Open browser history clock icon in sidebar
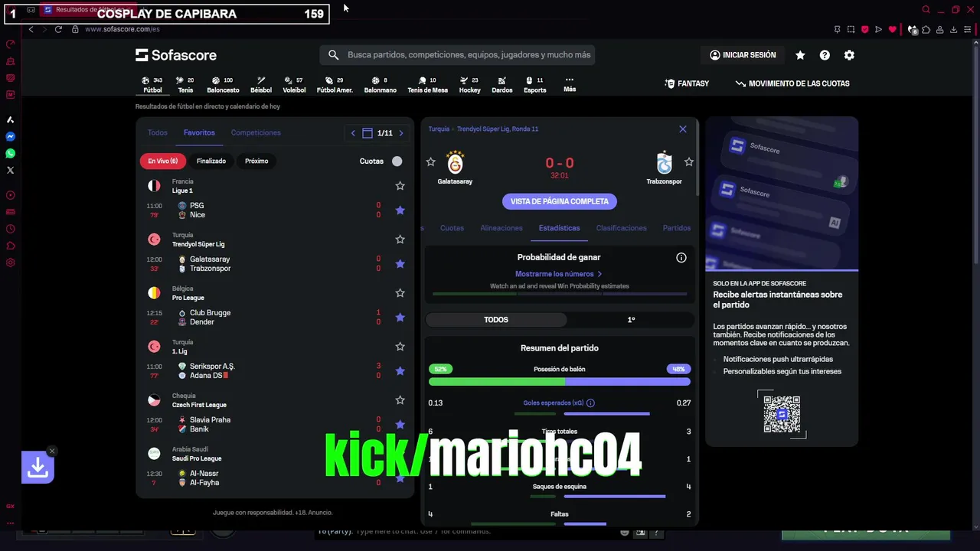 coord(11,229)
